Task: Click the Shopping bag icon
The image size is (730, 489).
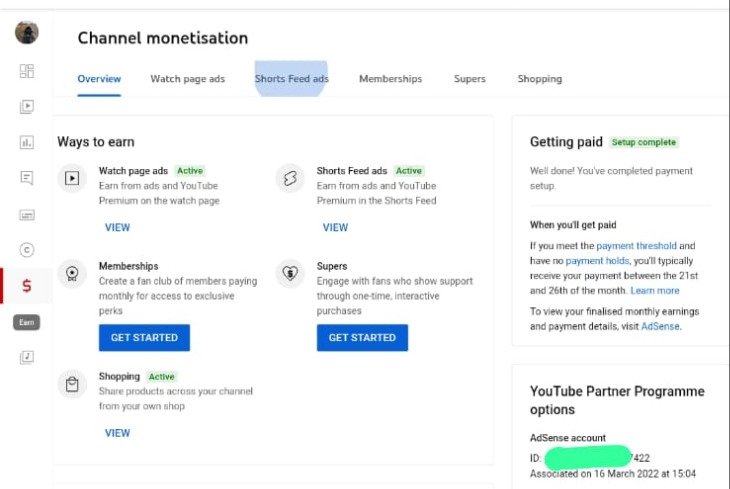Action: (x=72, y=384)
